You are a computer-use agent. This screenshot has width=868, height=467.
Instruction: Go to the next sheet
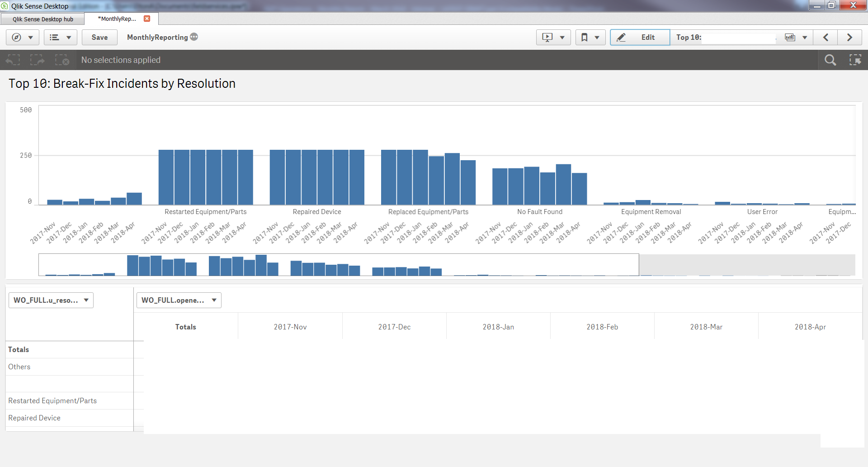click(x=849, y=38)
